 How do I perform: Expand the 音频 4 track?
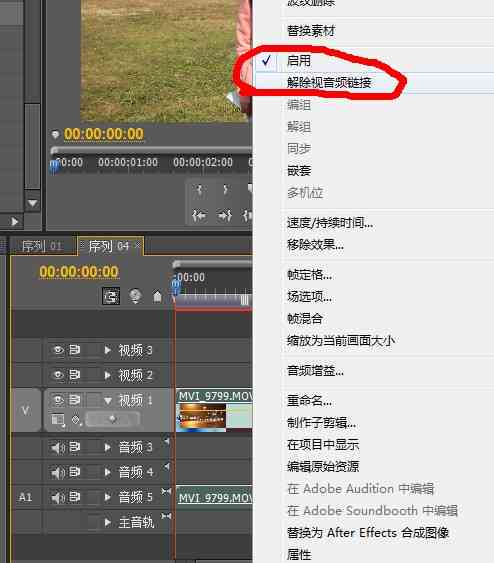click(x=107, y=472)
